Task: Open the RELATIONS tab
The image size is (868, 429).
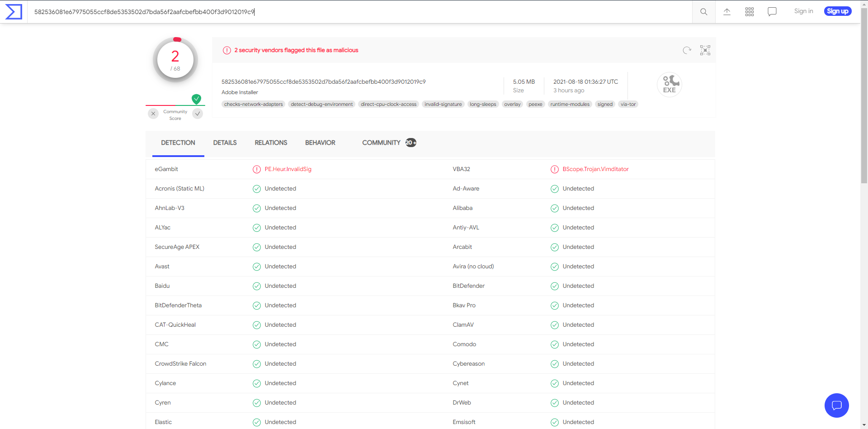Action: (x=271, y=143)
